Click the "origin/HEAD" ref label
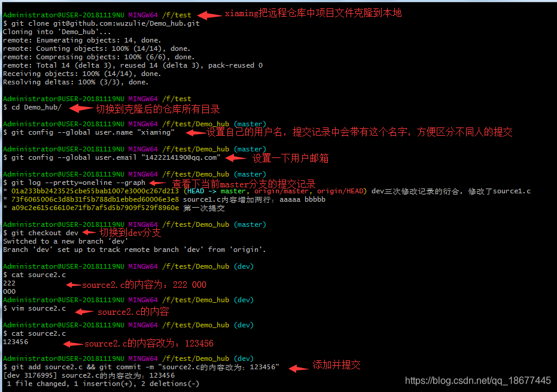Screen dimensions: 557x392 click(x=340, y=191)
